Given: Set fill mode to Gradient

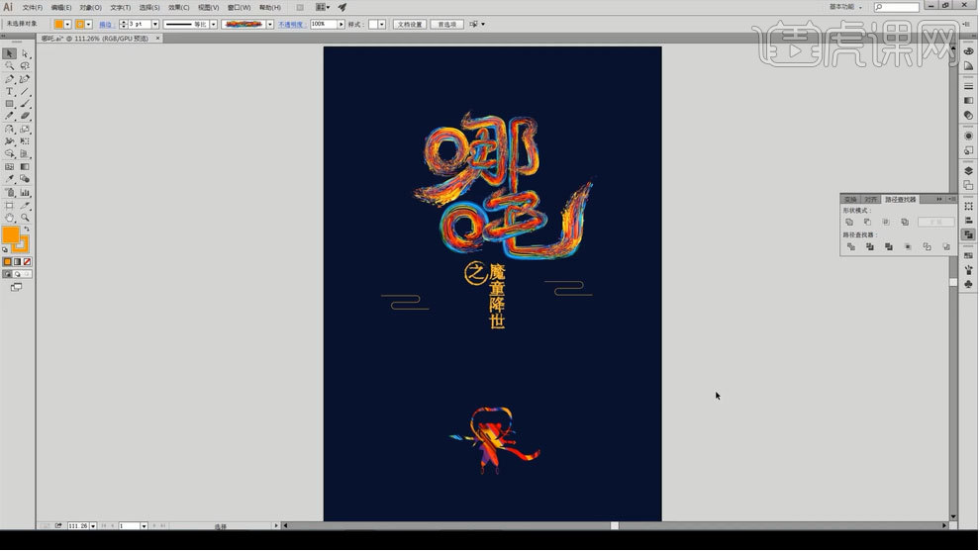Looking at the screenshot, I should (x=18, y=262).
